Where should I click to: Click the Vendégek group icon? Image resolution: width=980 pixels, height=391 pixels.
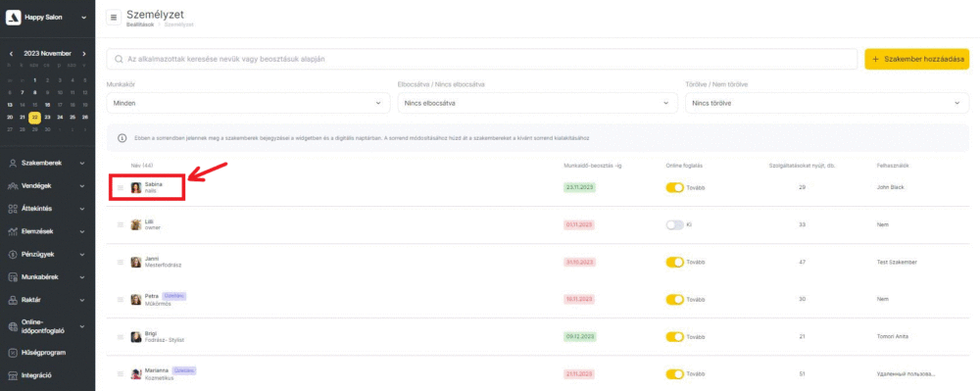click(13, 186)
